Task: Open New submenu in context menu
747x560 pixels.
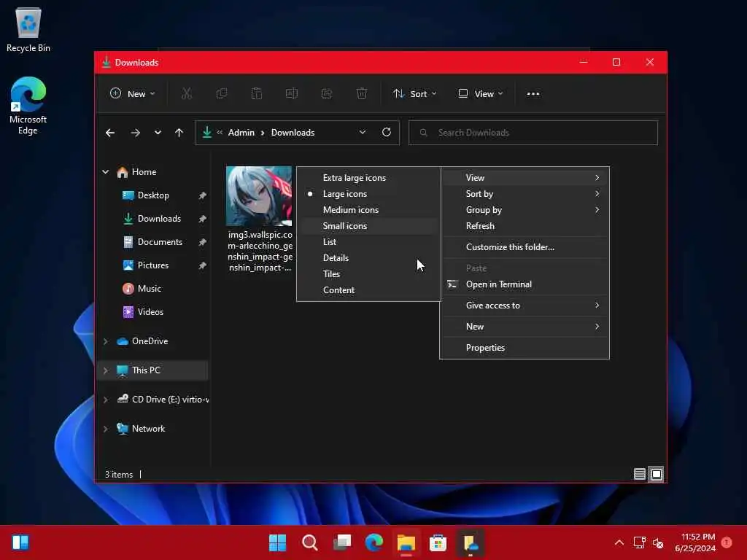Action: pyautogui.click(x=525, y=327)
